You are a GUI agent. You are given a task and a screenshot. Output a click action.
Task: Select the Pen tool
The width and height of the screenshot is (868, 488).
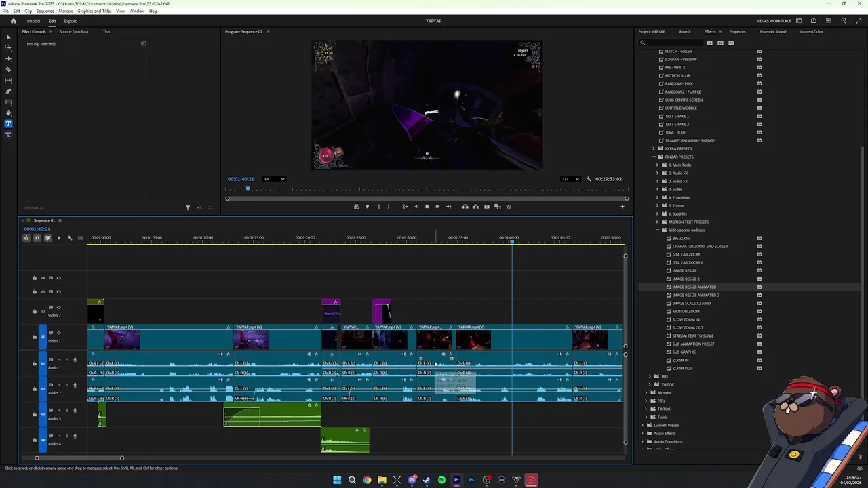pos(8,91)
